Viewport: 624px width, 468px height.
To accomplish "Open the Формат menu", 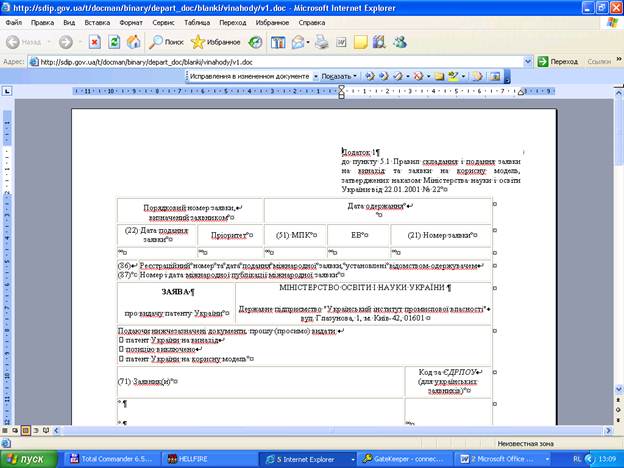I will point(131,23).
